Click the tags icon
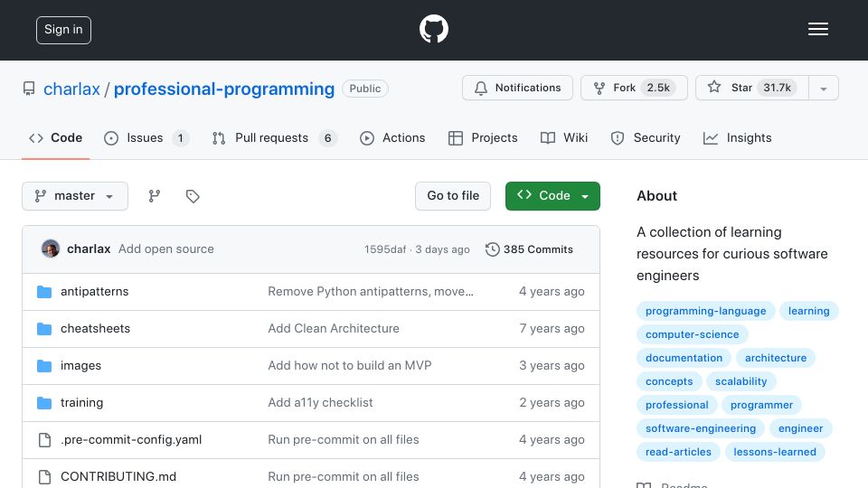868x488 pixels. pyautogui.click(x=193, y=196)
